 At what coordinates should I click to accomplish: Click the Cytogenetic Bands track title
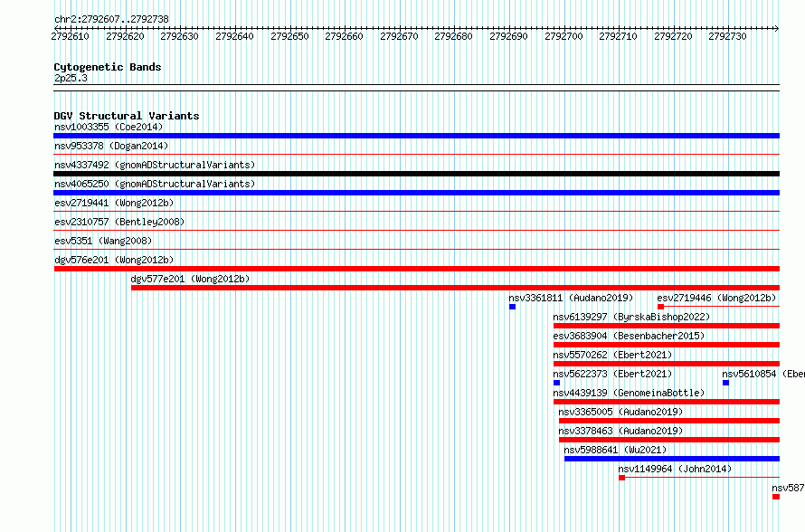108,67
